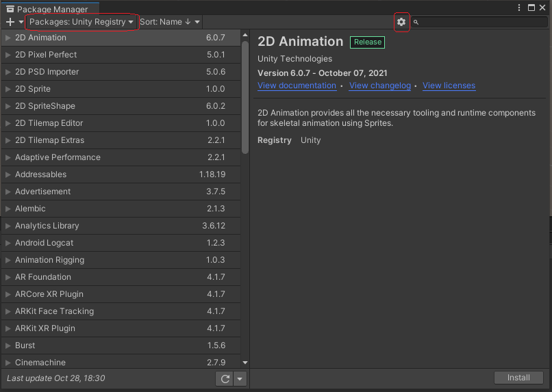Click the add package plus icon
The height and width of the screenshot is (392, 552).
[10, 22]
